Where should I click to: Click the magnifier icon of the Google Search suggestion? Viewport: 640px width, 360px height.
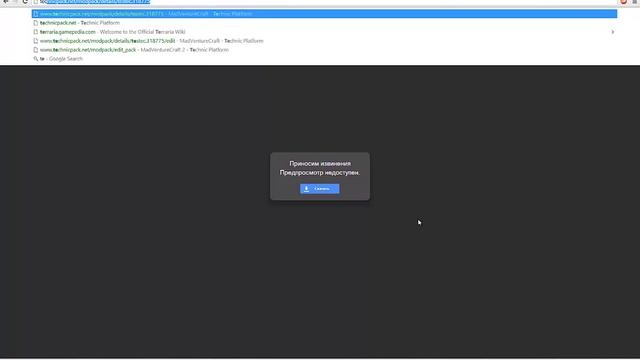pyautogui.click(x=36, y=59)
